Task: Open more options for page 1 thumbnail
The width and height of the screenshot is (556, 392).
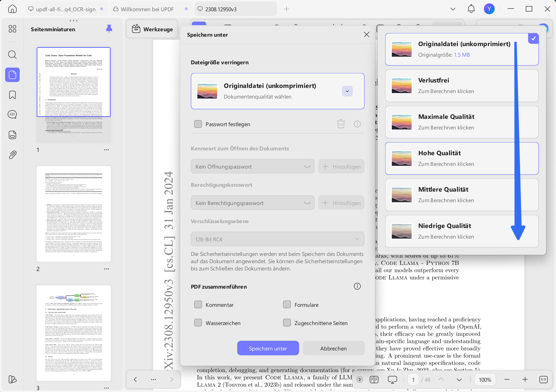Action: click(106, 150)
